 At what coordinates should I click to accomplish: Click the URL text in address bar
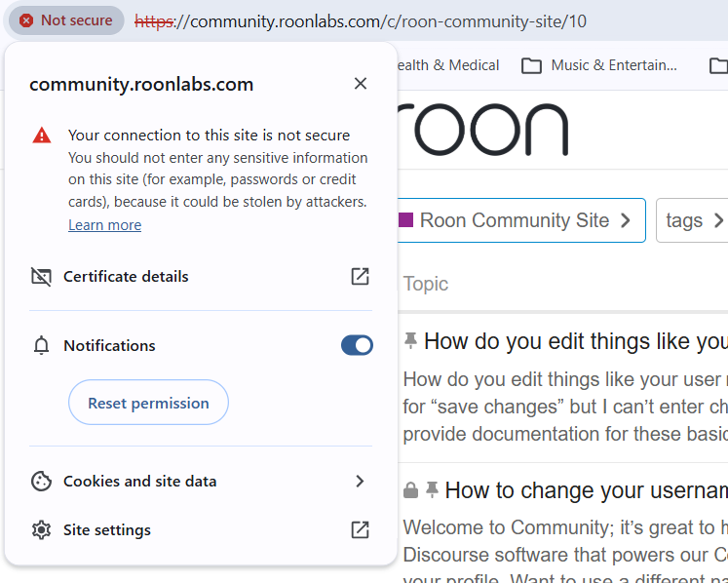[x=390, y=20]
